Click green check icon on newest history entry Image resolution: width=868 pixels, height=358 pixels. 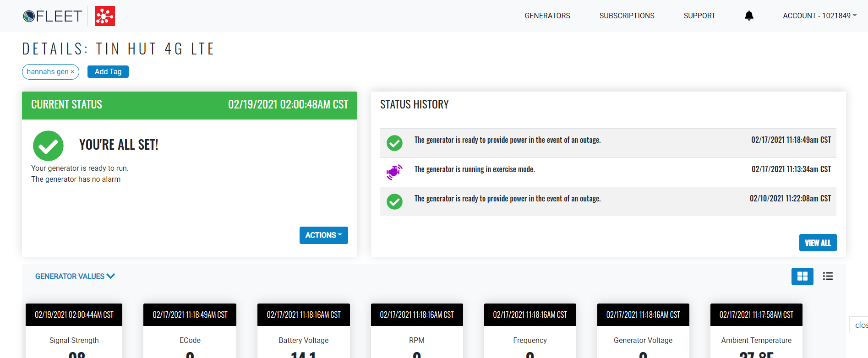(x=394, y=143)
